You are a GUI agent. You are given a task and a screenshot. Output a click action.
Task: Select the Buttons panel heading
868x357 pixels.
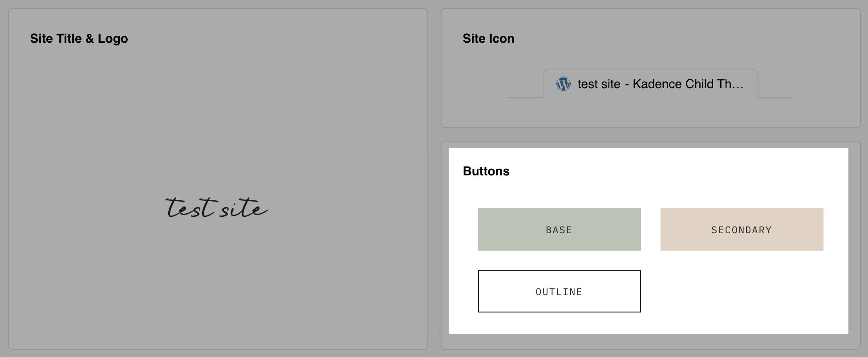[x=486, y=171]
